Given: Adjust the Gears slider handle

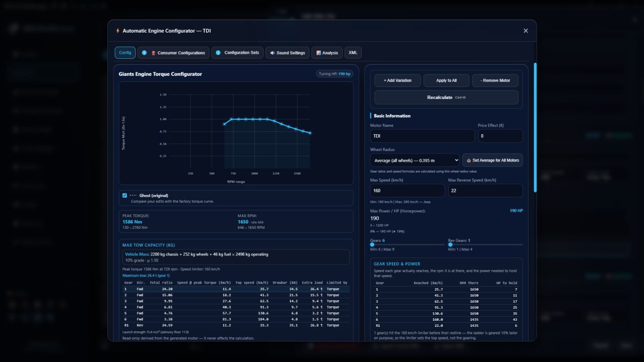Looking at the screenshot, I should pyautogui.click(x=372, y=244).
